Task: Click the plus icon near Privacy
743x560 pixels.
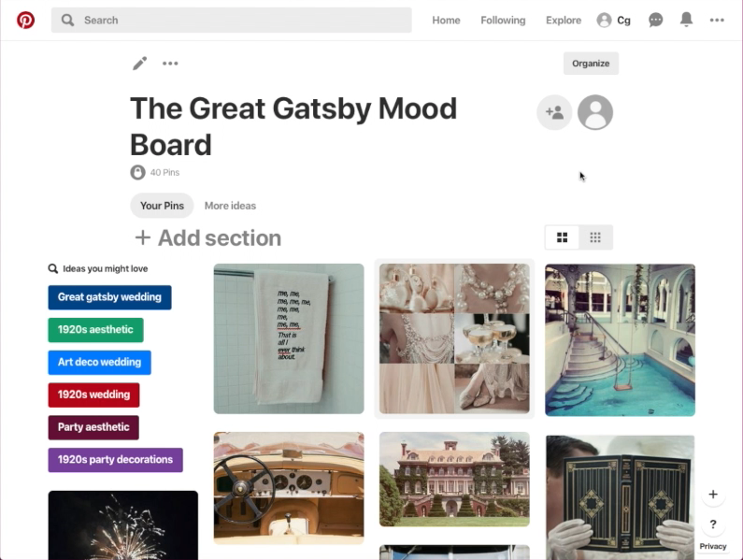Action: pos(713,494)
